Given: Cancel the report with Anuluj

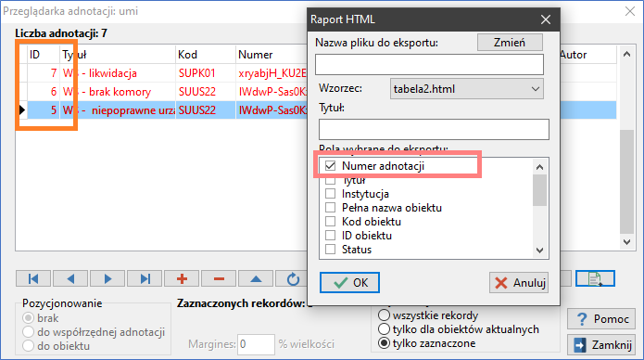Looking at the screenshot, I should click(519, 283).
